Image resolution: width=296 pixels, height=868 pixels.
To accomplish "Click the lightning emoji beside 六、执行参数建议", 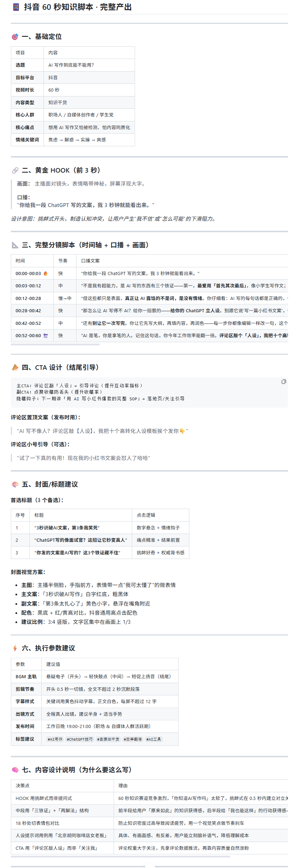I will pos(15,648).
